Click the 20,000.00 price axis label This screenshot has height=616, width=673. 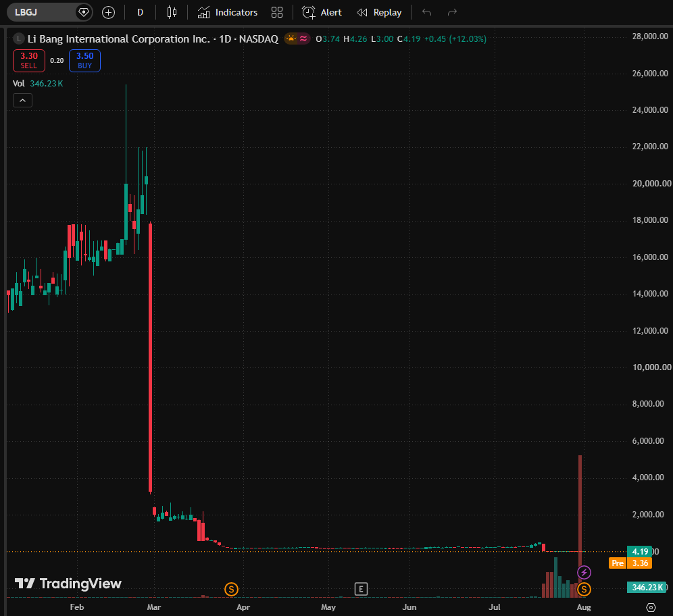coord(651,184)
